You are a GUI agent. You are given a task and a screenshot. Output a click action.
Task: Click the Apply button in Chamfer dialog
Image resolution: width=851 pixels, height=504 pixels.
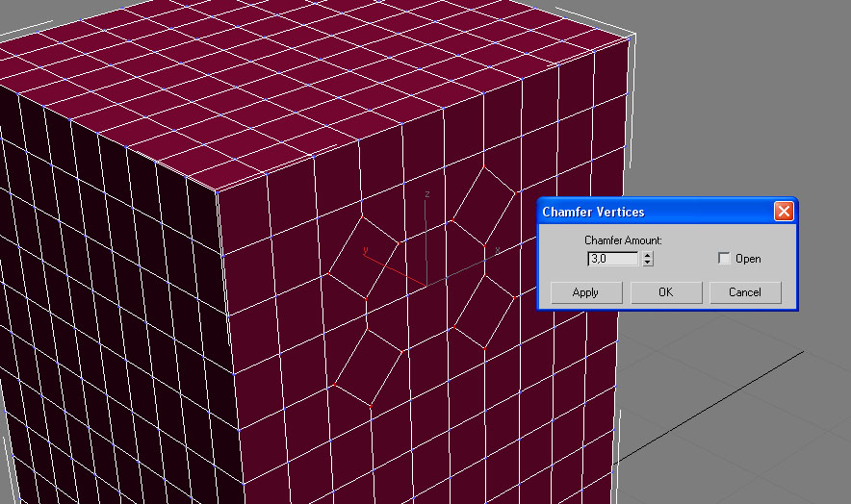coord(586,292)
